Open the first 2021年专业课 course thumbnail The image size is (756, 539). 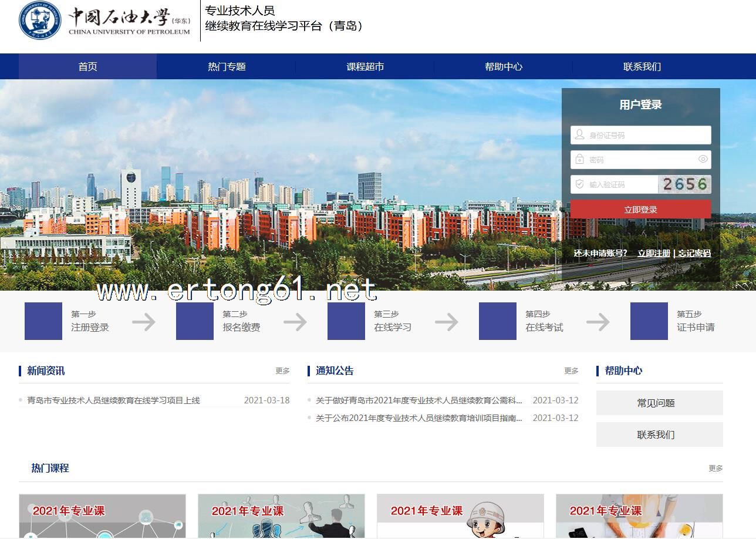tap(102, 516)
